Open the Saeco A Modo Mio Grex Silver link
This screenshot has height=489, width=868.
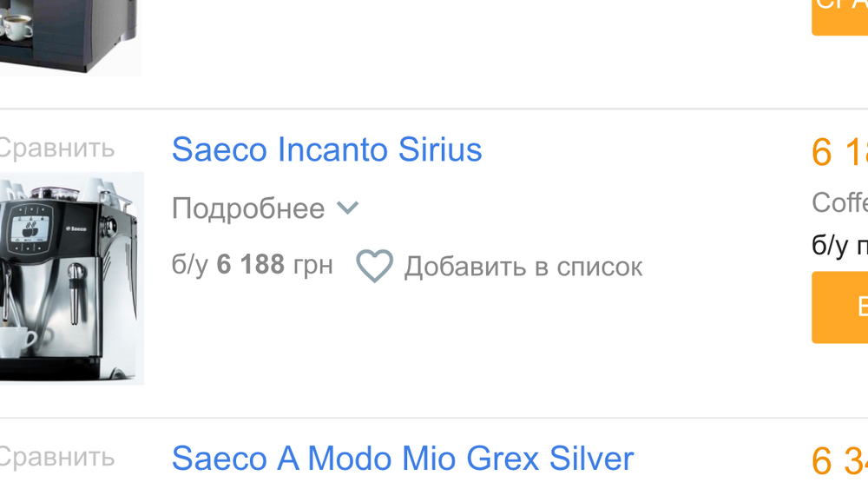(x=403, y=458)
